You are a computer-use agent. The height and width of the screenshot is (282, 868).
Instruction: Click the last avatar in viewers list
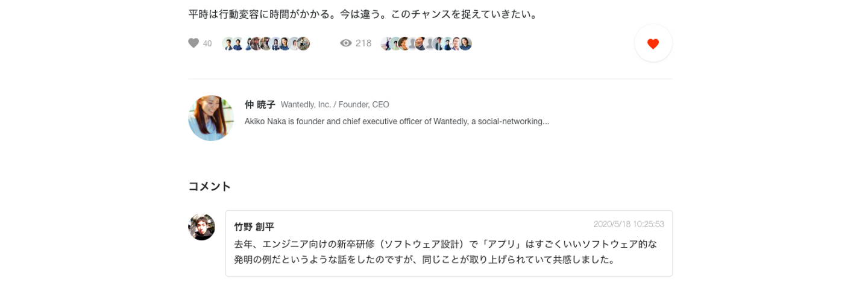click(465, 43)
